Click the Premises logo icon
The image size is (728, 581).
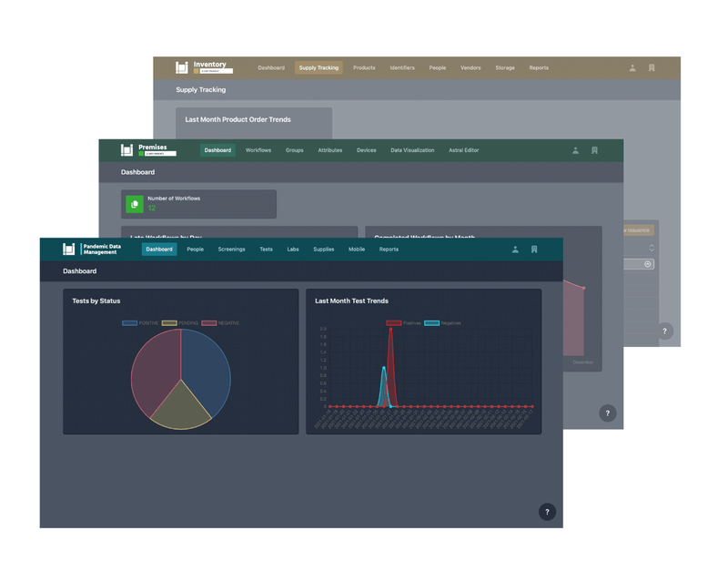pos(126,150)
